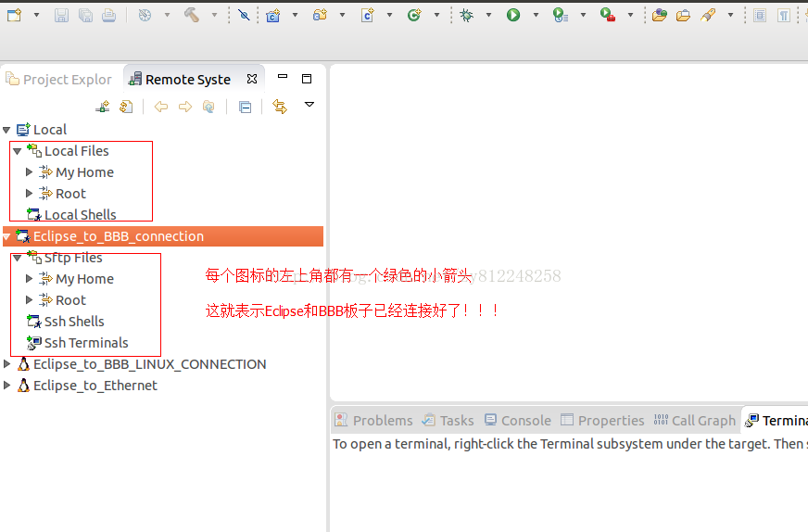This screenshot has width=808, height=532.
Task: Click the Print icon in toolbar
Action: tap(108, 16)
